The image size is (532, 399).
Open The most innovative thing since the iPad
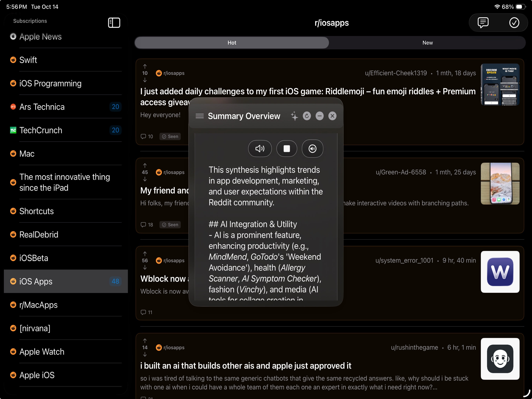pos(66,182)
